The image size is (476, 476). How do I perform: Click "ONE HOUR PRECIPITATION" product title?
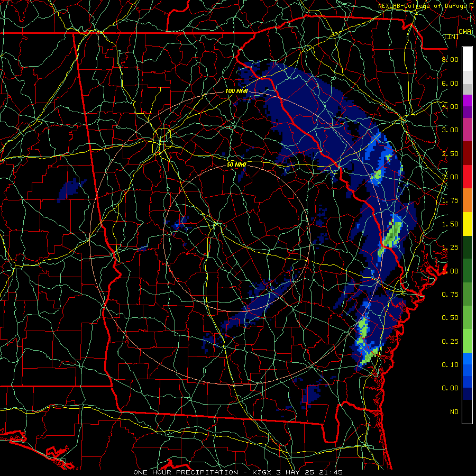(x=186, y=472)
